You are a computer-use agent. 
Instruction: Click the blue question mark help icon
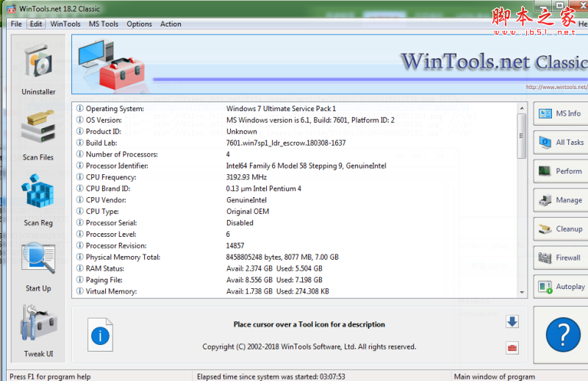[x=563, y=335]
